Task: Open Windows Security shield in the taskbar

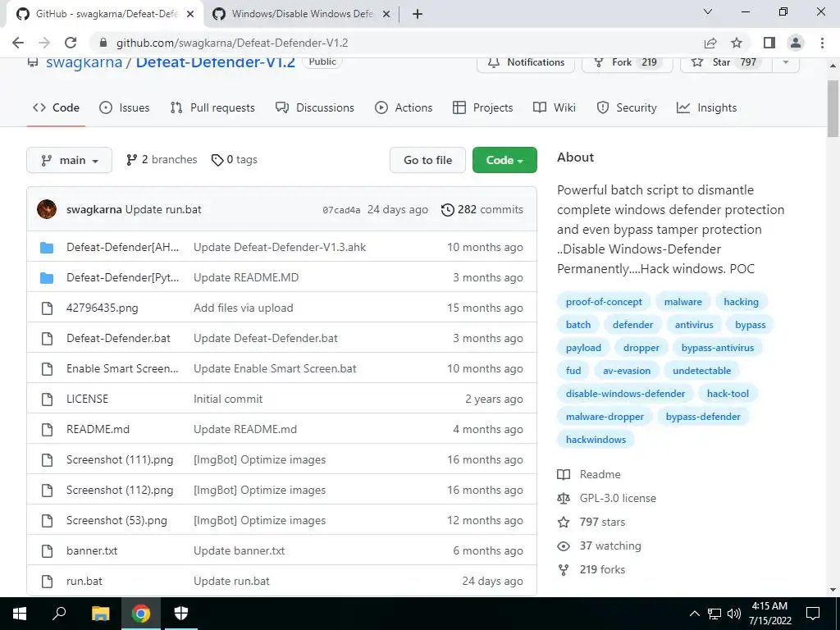Action: point(181,614)
